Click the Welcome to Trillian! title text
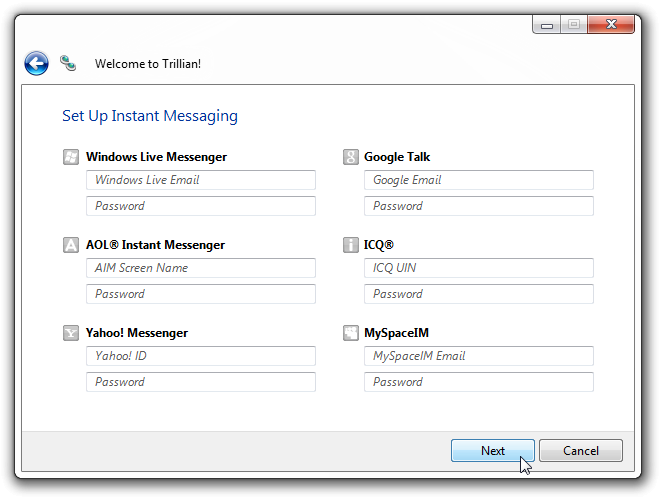 pyautogui.click(x=148, y=64)
